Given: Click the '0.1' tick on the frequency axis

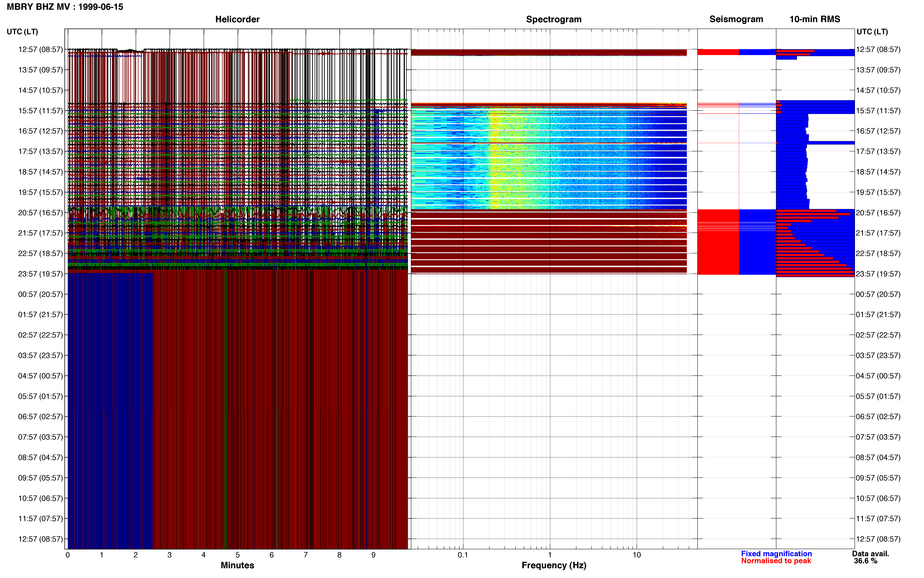Looking at the screenshot, I should coord(463,555).
